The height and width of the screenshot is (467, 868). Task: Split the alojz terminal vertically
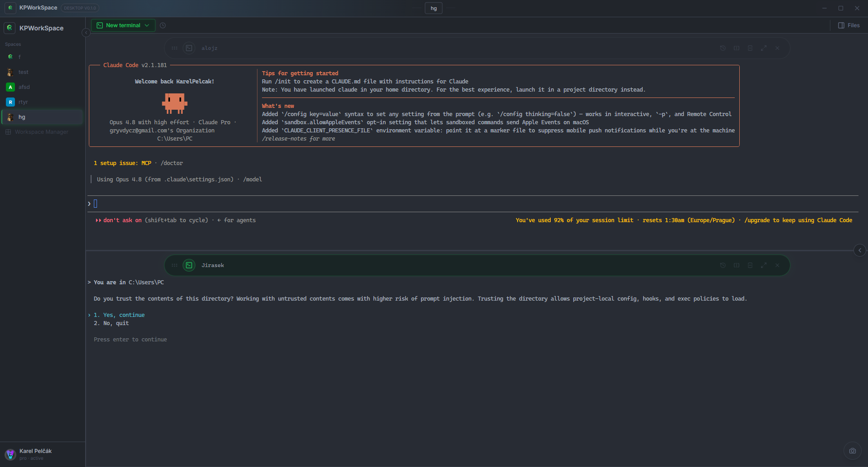(737, 48)
